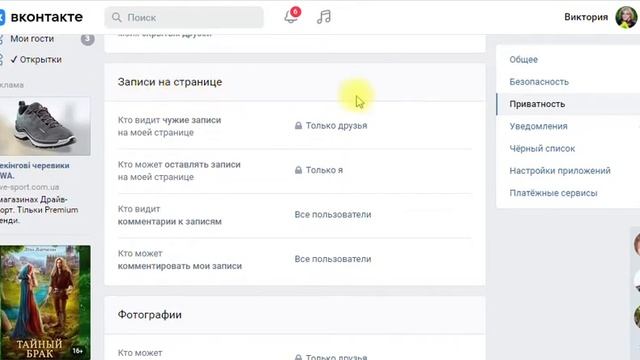640x360 pixels.
Task: Click label Кто может комментировать мои записи
Action: click(x=180, y=260)
